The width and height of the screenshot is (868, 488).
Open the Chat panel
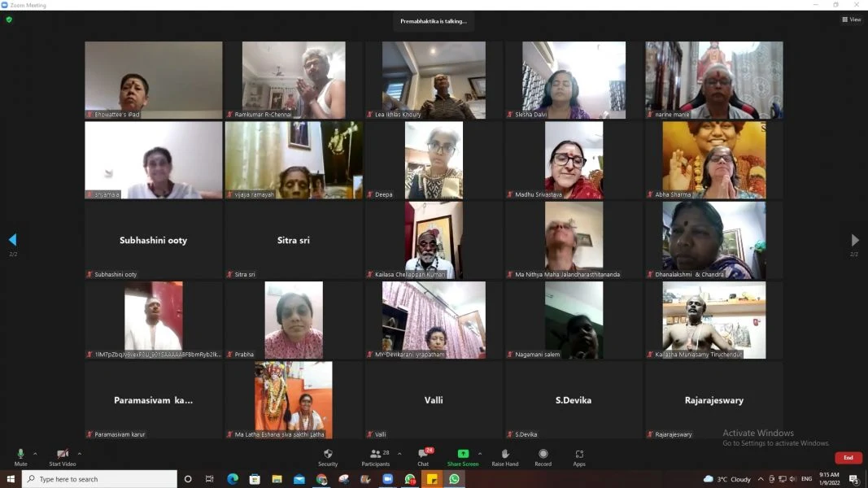[424, 457]
